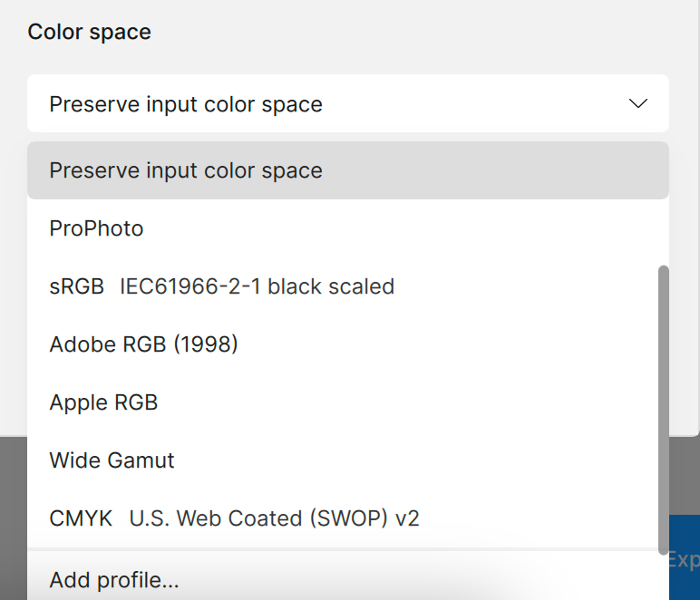Image resolution: width=700 pixels, height=600 pixels.
Task: Pick Adobe RGB (1998) from the list
Action: coord(143,344)
